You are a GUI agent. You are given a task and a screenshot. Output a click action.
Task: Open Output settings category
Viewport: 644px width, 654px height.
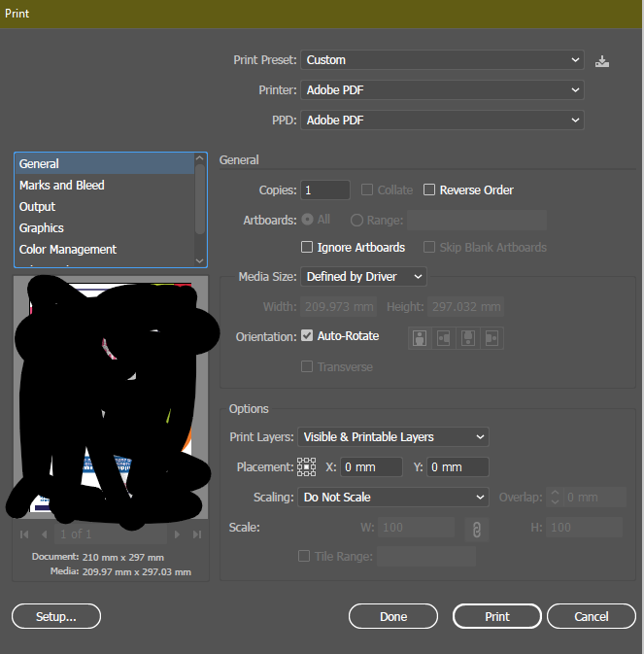[x=105, y=206]
